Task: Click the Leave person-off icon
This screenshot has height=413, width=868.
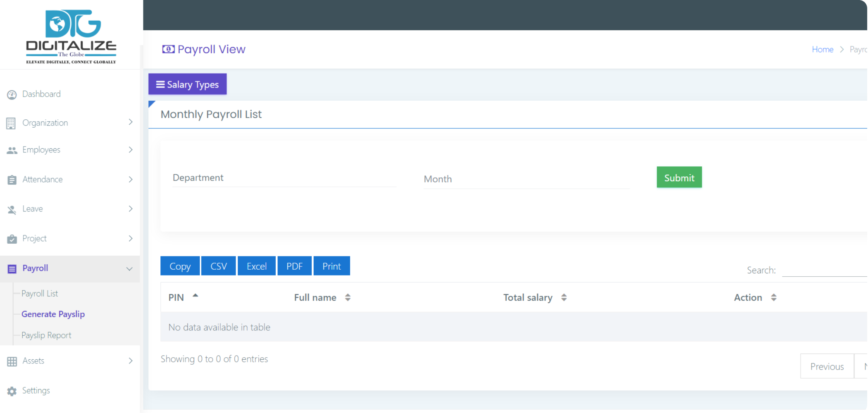Action: pos(12,209)
